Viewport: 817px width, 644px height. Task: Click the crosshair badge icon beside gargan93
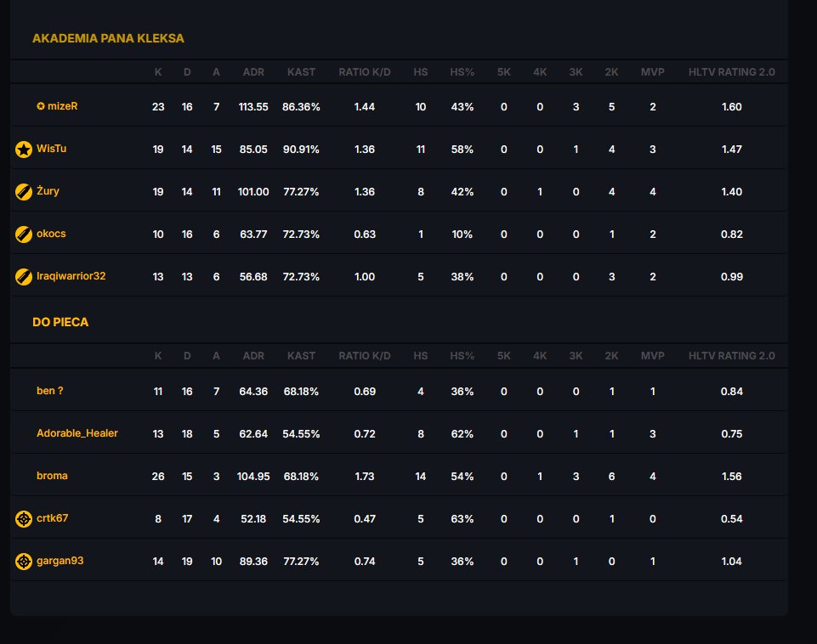(24, 562)
